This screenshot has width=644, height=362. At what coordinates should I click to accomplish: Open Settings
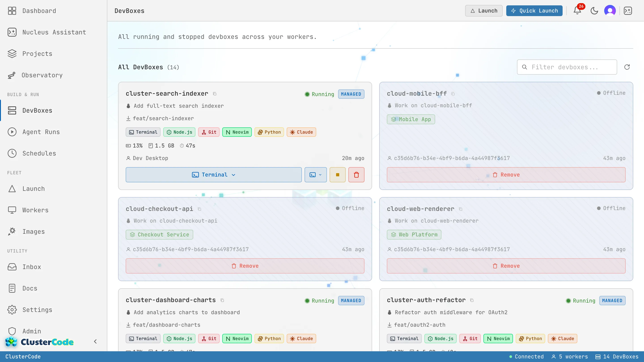pos(53,310)
